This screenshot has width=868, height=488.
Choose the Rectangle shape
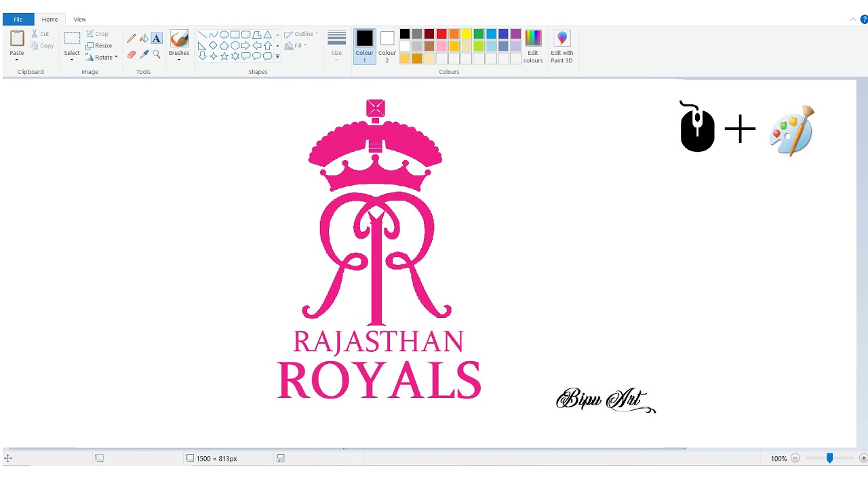point(235,35)
